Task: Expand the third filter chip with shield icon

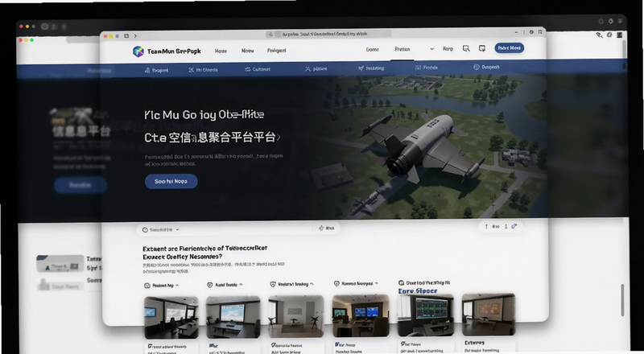Action: tap(292, 284)
